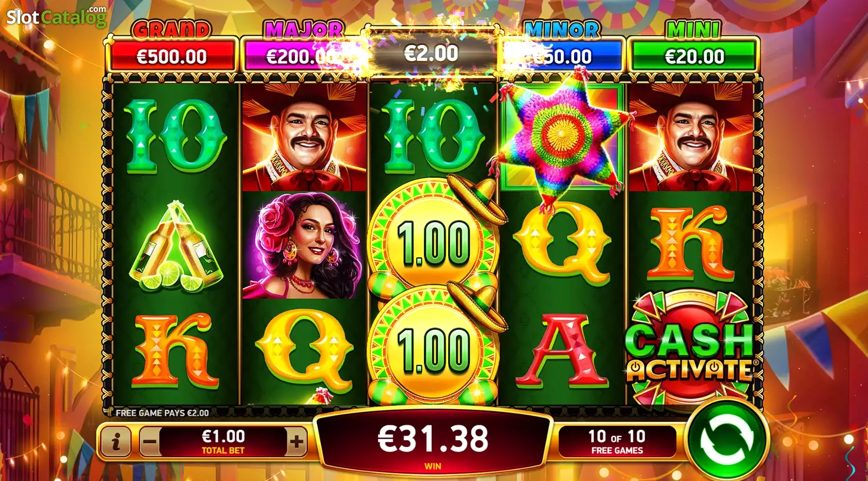Viewport: 868px width, 481px height.
Task: Click the lower 1.00 gold coin
Action: (434, 346)
